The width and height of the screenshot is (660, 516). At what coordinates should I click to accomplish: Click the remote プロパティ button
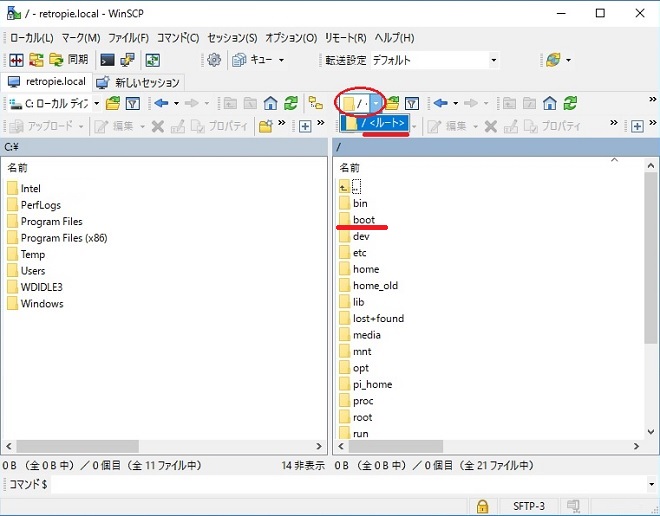pyautogui.click(x=552, y=126)
